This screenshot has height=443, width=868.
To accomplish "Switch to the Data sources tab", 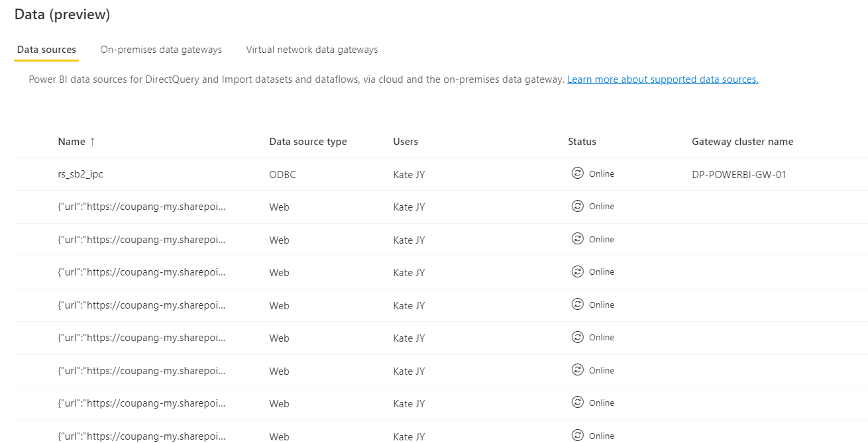I will pos(46,50).
